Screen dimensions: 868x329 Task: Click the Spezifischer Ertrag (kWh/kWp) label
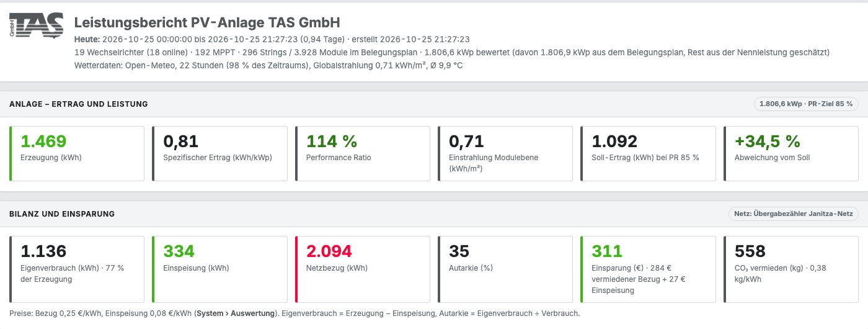tap(218, 158)
